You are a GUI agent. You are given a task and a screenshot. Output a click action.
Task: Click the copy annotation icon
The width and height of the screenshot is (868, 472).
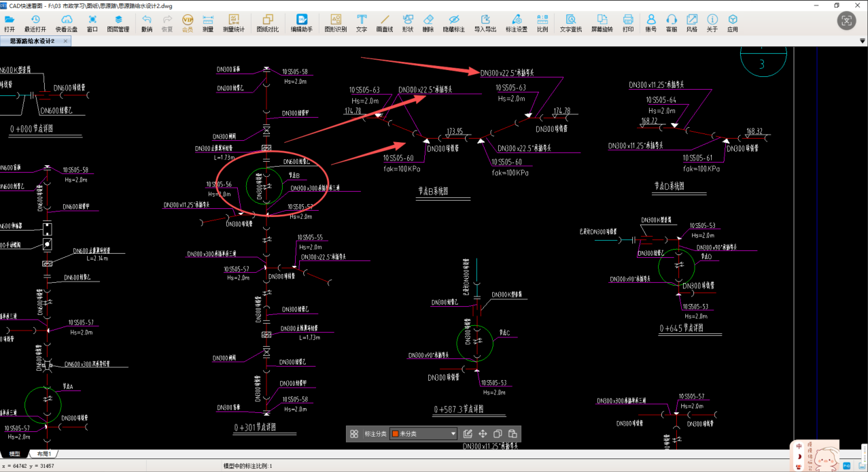[x=498, y=433]
